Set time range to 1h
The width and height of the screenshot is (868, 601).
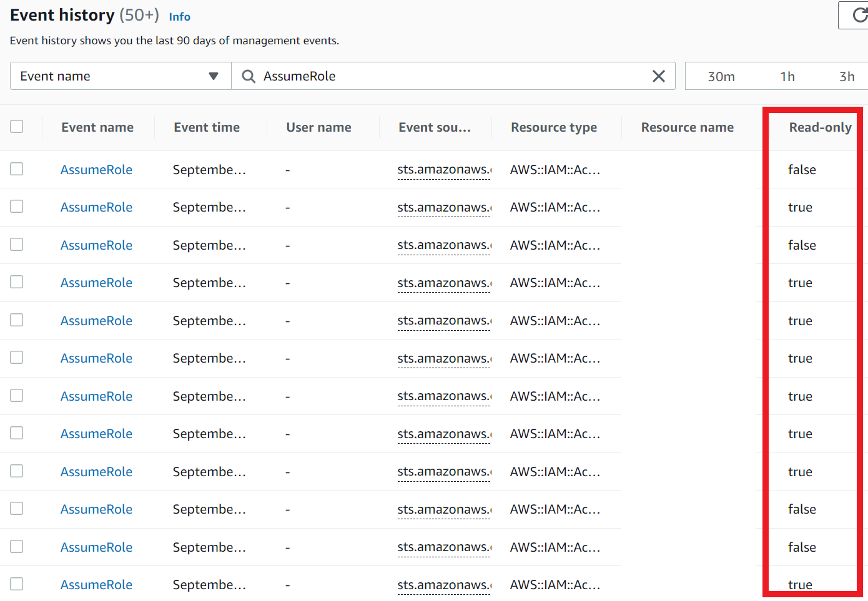pos(787,76)
